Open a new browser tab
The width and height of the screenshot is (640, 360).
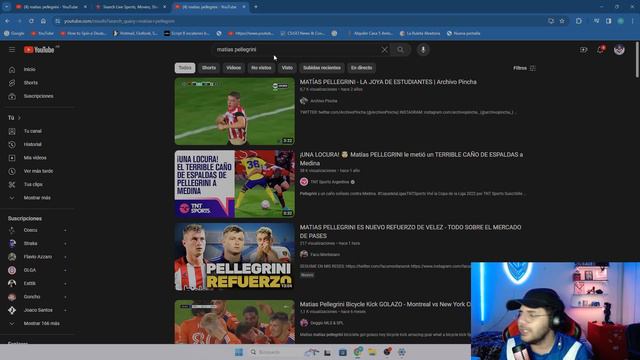[256, 7]
